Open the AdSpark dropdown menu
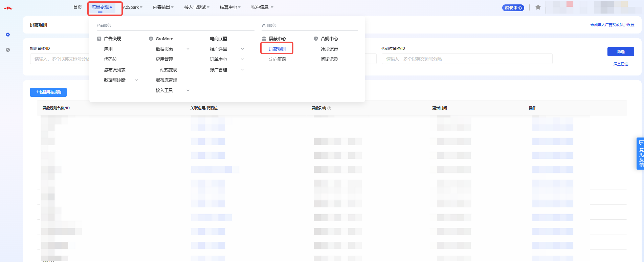Image resolution: width=644 pixels, height=262 pixels. pos(132,7)
